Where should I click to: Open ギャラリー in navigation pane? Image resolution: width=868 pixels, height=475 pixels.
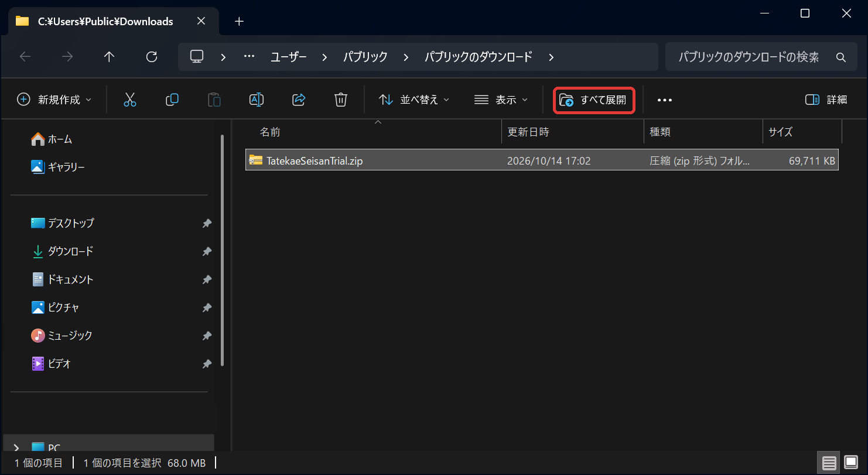click(57, 168)
